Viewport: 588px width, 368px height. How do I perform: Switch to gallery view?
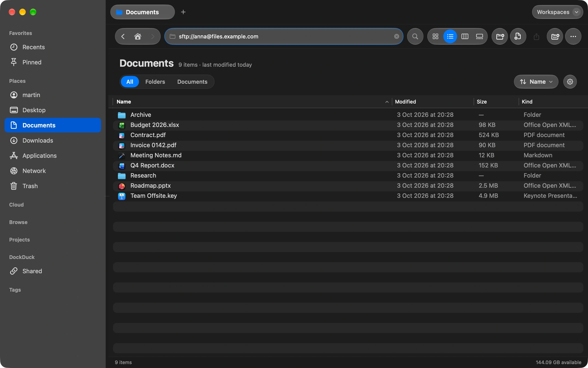click(479, 37)
